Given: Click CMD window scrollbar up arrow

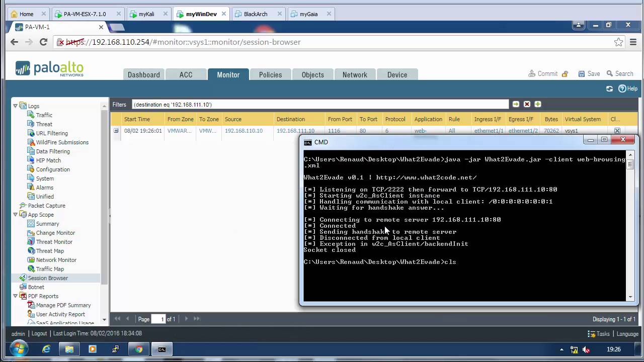Looking at the screenshot, I should tap(630, 155).
